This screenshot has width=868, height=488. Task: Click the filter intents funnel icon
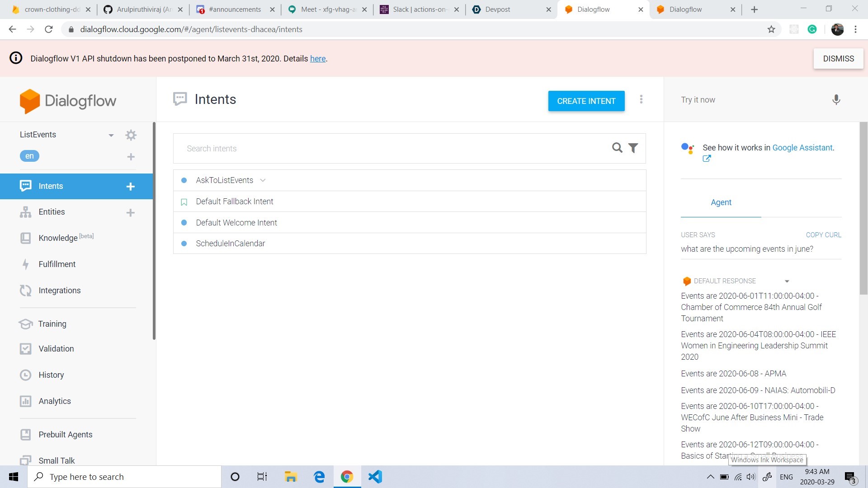633,148
